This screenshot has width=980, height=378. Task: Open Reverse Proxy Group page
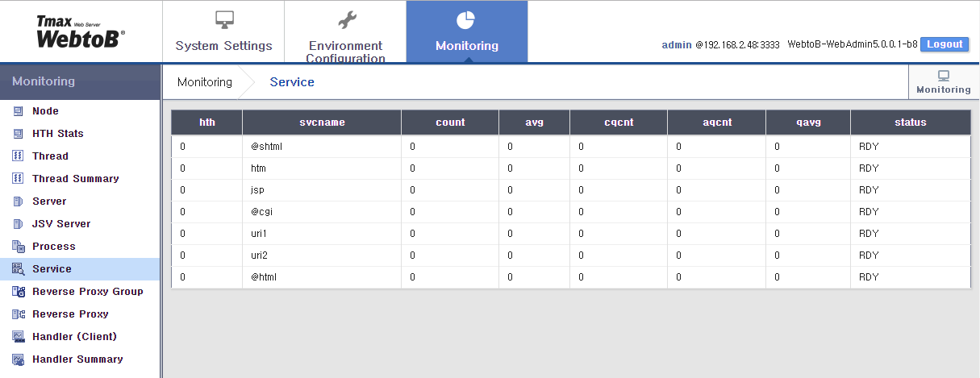tap(88, 292)
